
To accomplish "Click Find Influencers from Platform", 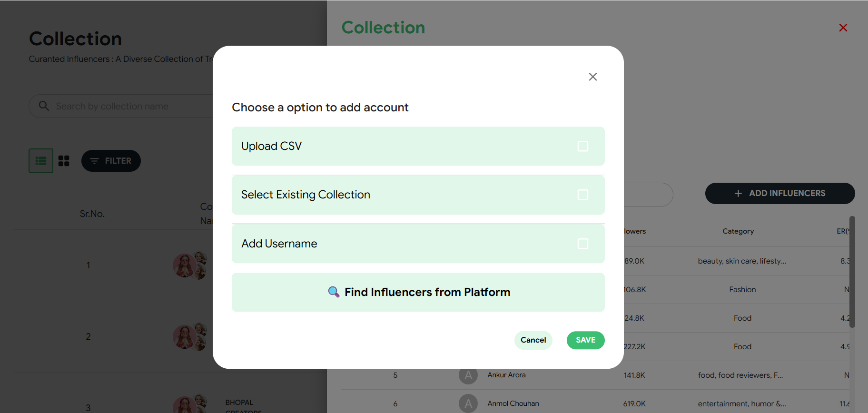I will (x=418, y=292).
